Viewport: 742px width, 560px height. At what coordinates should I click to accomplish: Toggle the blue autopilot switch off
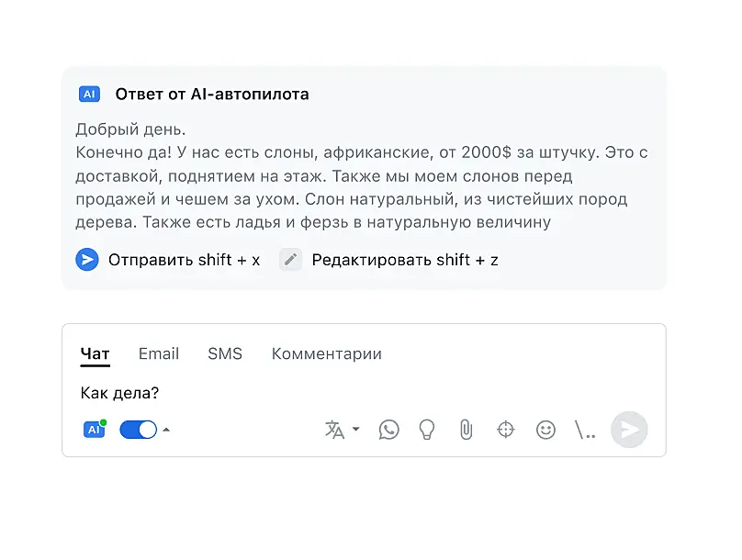click(138, 429)
